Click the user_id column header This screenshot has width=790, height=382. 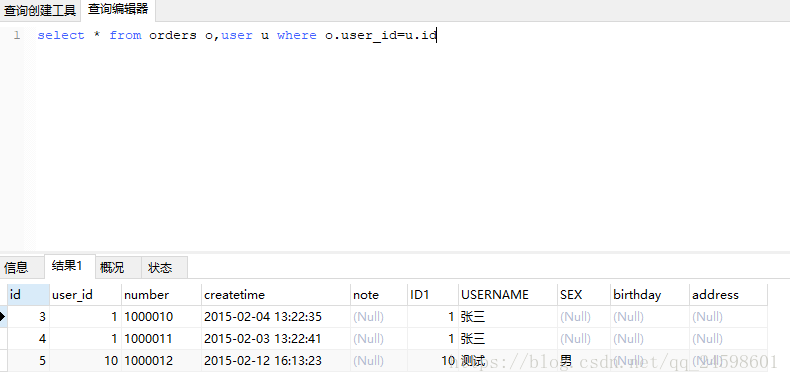pyautogui.click(x=86, y=295)
